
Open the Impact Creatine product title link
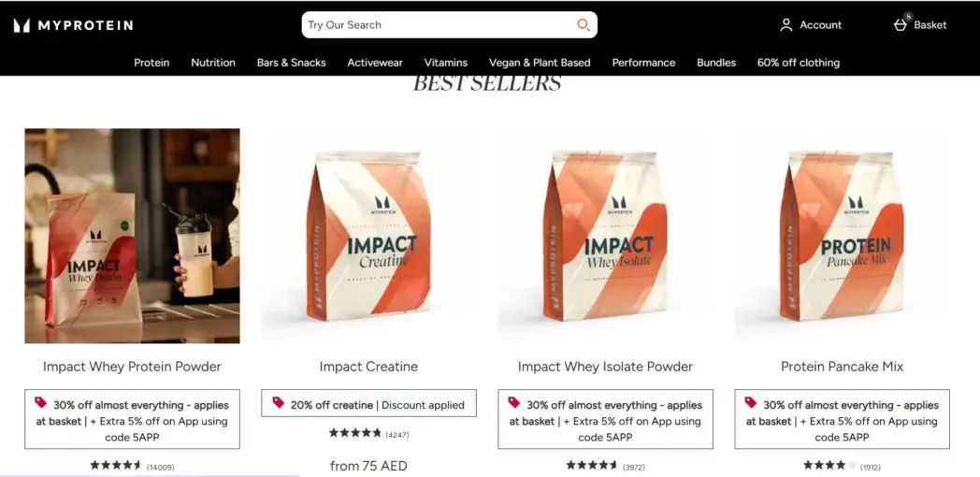point(368,367)
